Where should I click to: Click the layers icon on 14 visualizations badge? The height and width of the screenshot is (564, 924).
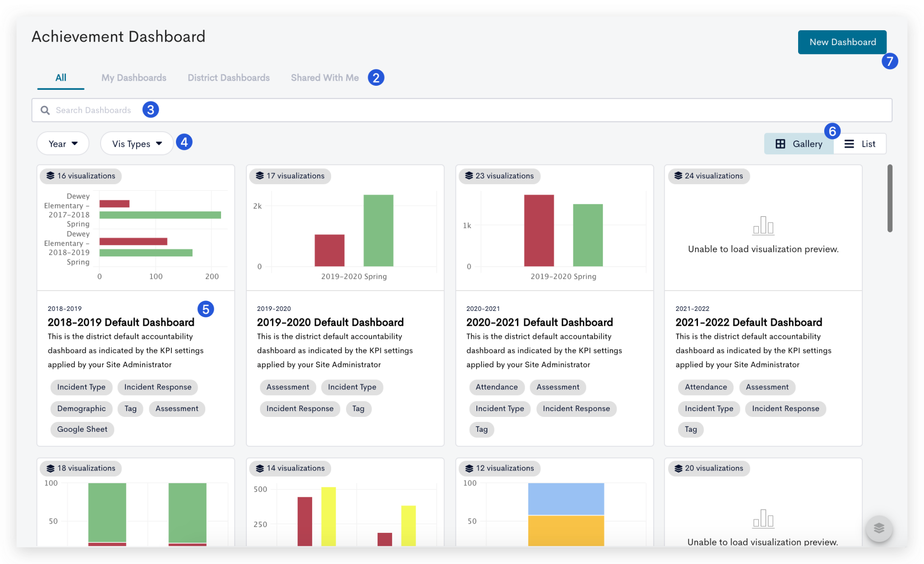(259, 468)
